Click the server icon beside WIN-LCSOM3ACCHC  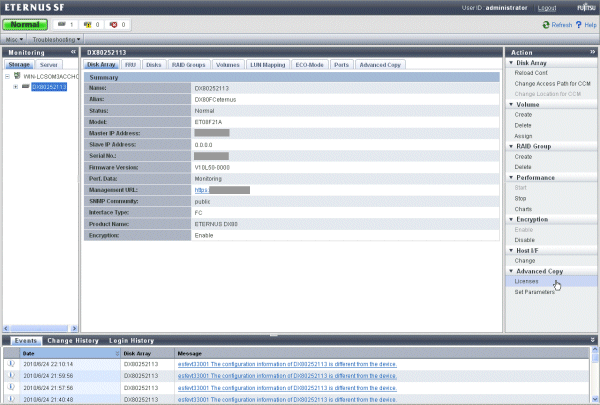pyautogui.click(x=17, y=76)
